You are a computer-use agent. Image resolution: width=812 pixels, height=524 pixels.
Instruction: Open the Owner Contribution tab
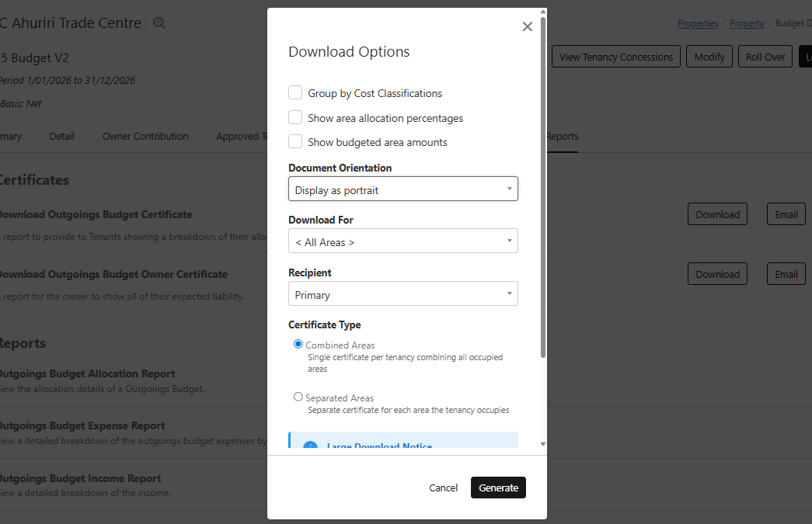[145, 137]
